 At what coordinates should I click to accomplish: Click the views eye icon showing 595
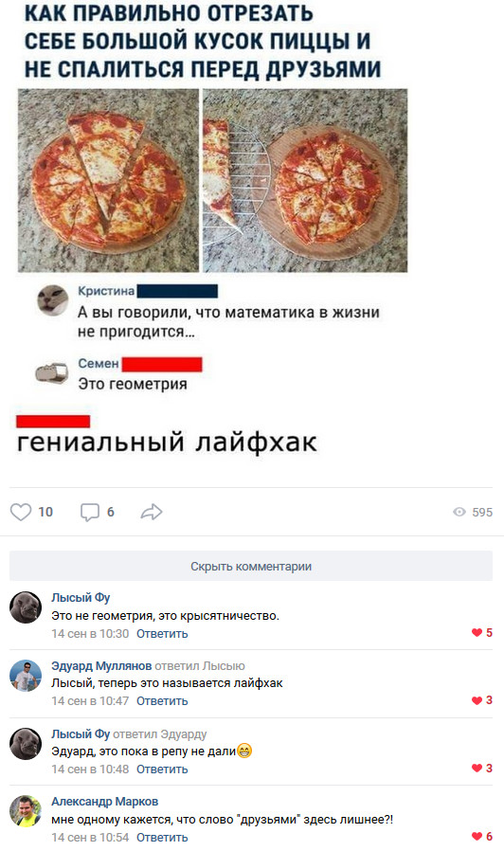(459, 512)
